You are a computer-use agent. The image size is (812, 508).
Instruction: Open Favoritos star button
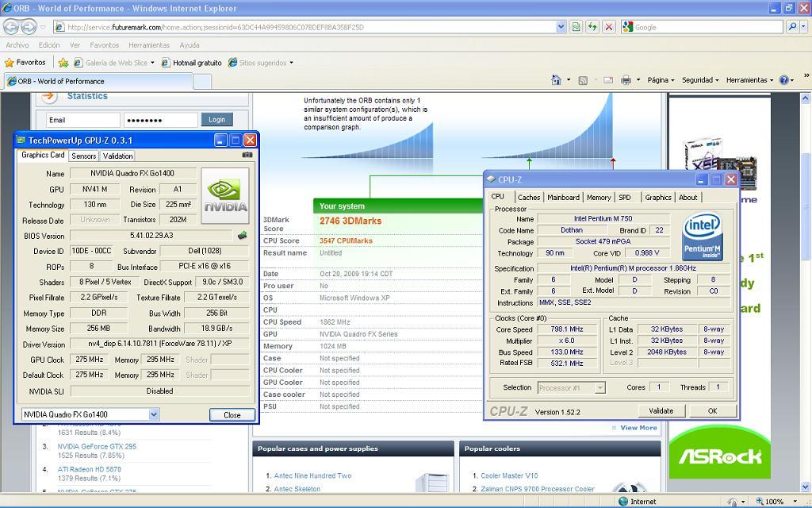click(25, 62)
